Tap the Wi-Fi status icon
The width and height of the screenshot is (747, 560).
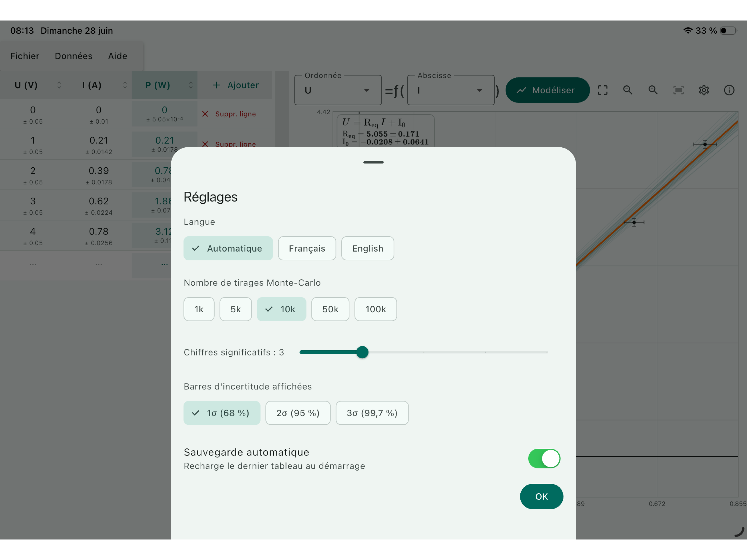[x=688, y=30]
